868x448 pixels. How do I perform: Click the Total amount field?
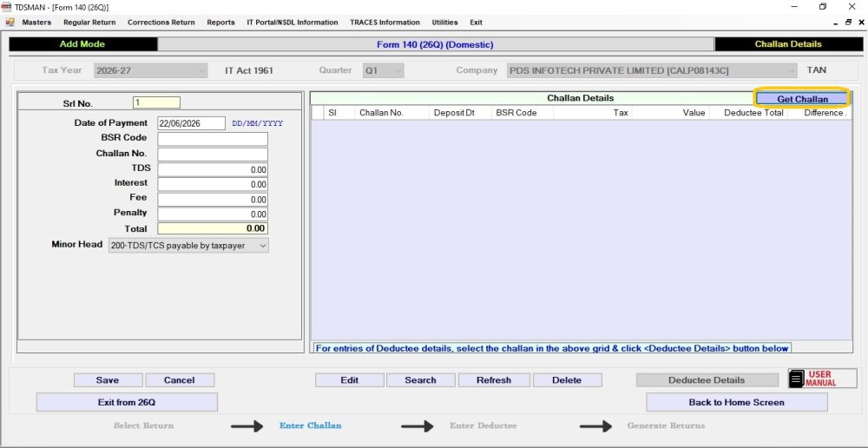[213, 228]
